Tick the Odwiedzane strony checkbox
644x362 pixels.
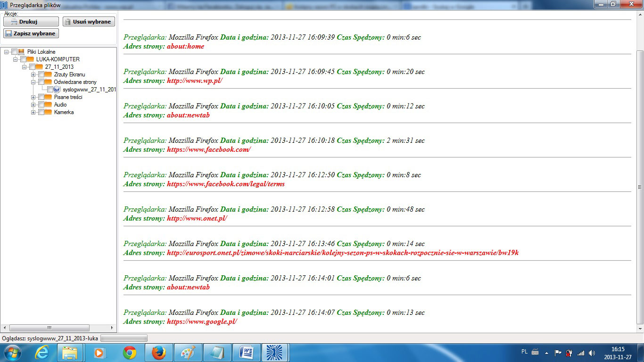click(x=41, y=82)
